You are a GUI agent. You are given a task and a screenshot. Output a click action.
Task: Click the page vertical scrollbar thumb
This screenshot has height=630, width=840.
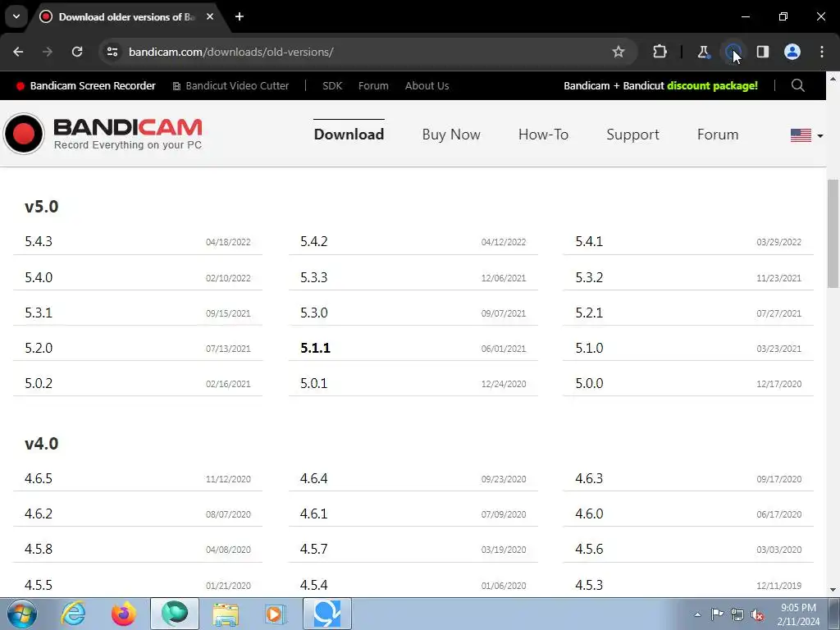tap(833, 234)
